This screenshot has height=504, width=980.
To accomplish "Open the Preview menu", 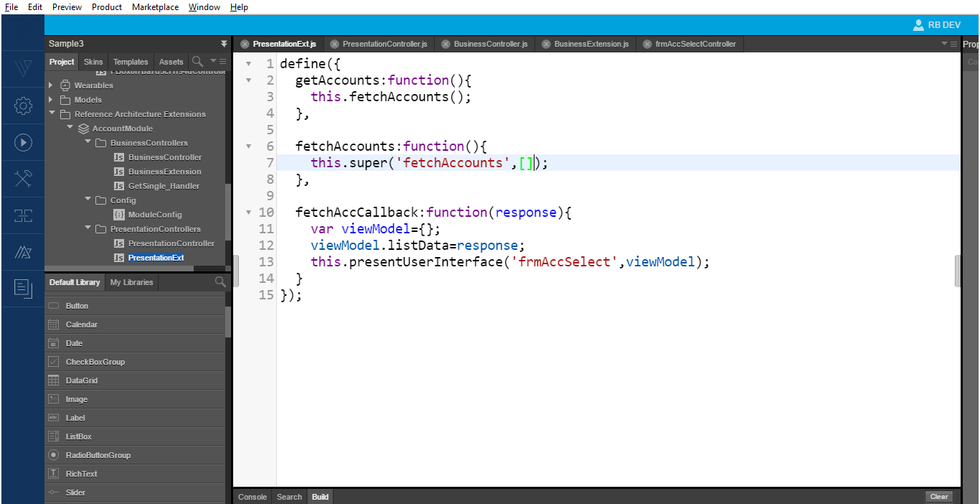I will coord(67,7).
